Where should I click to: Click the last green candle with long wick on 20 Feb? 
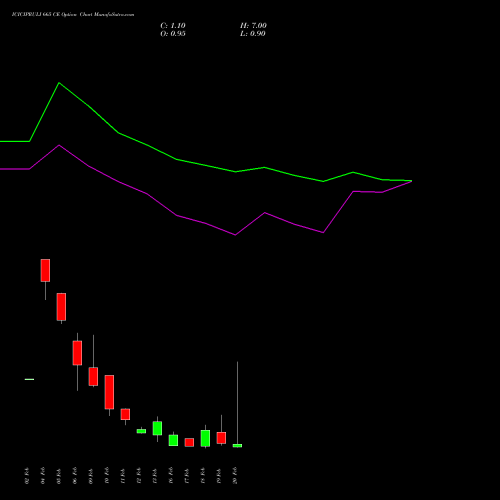point(237,446)
